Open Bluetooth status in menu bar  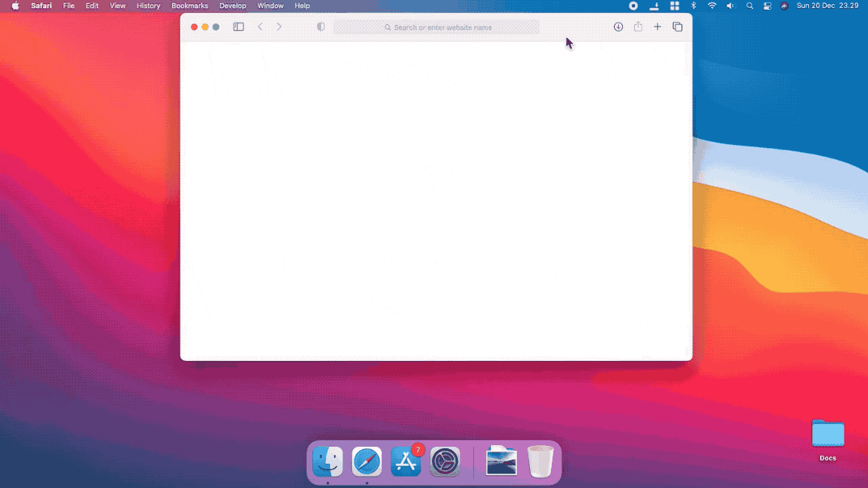click(x=693, y=6)
